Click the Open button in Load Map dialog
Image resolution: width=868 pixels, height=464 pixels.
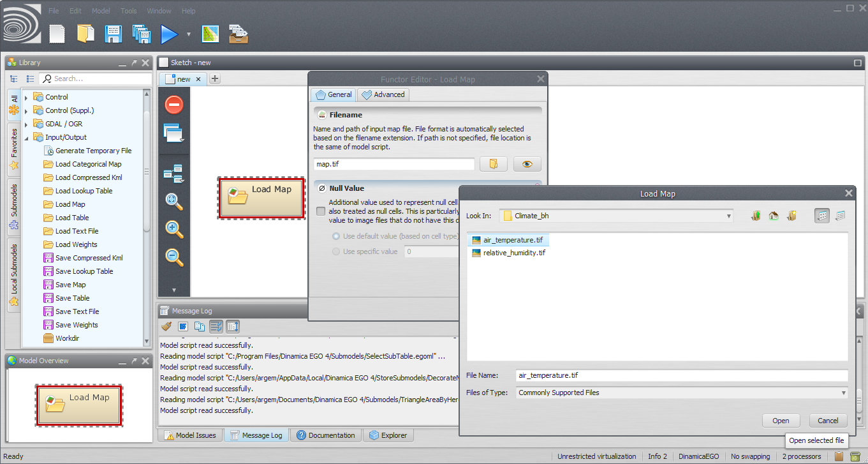pyautogui.click(x=781, y=421)
